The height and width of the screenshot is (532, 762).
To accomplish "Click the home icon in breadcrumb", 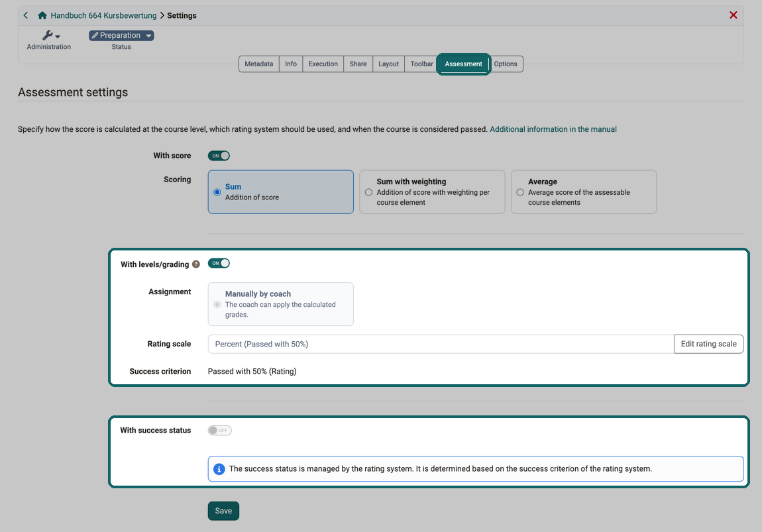I will [42, 15].
